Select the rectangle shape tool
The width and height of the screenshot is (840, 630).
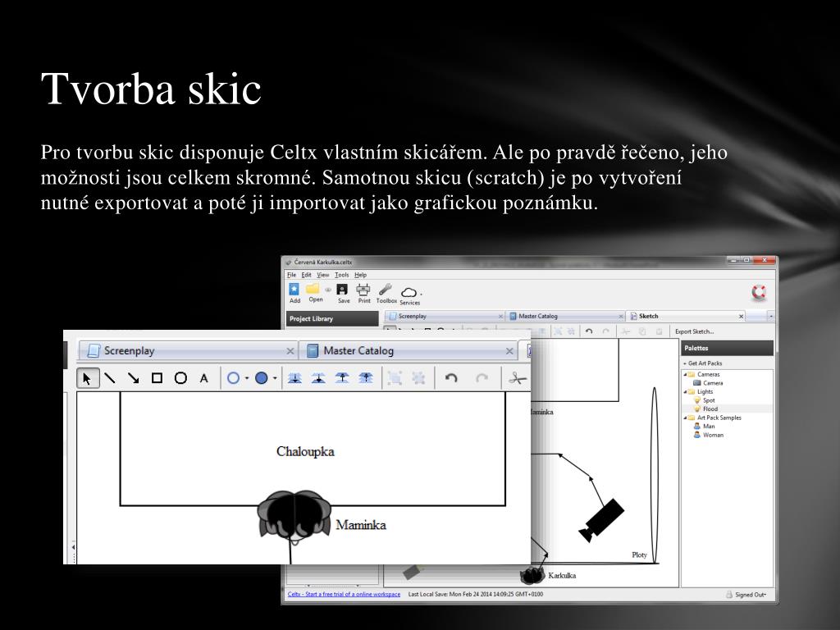click(x=157, y=378)
